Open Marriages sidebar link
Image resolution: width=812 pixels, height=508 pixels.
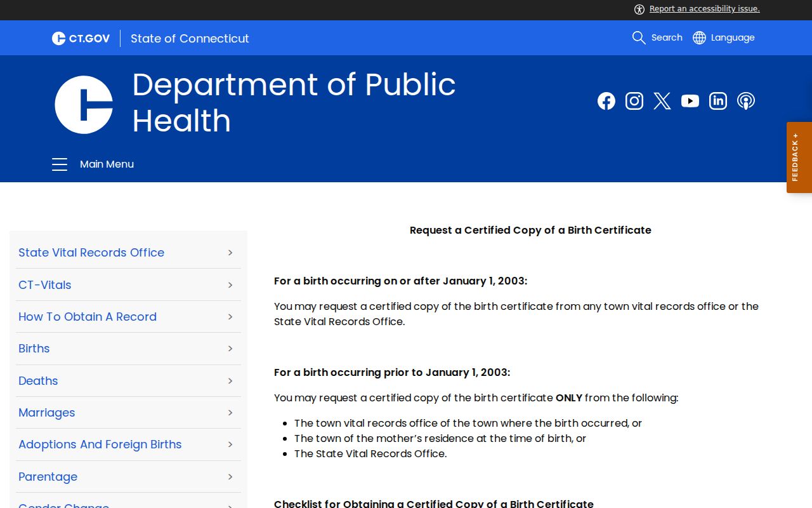(x=47, y=413)
